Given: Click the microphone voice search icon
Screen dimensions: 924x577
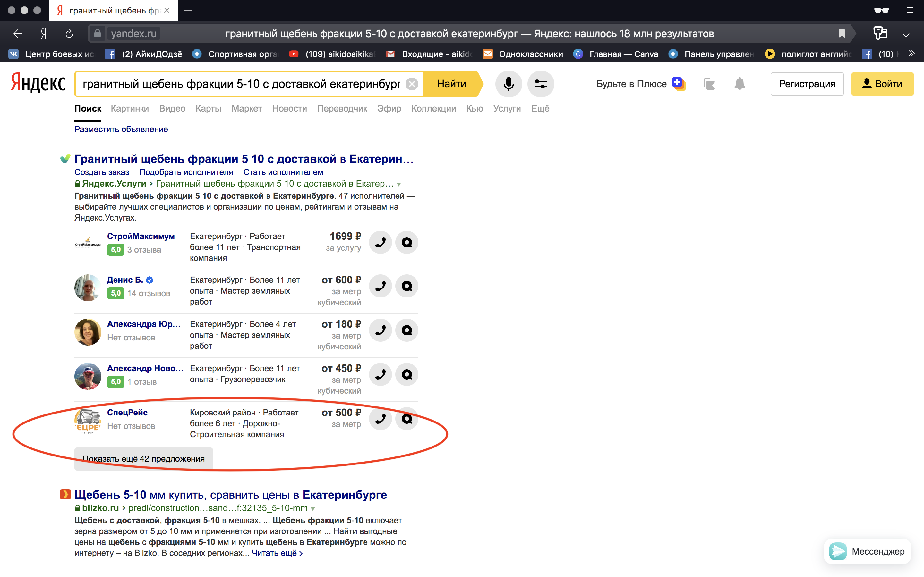Looking at the screenshot, I should (508, 84).
